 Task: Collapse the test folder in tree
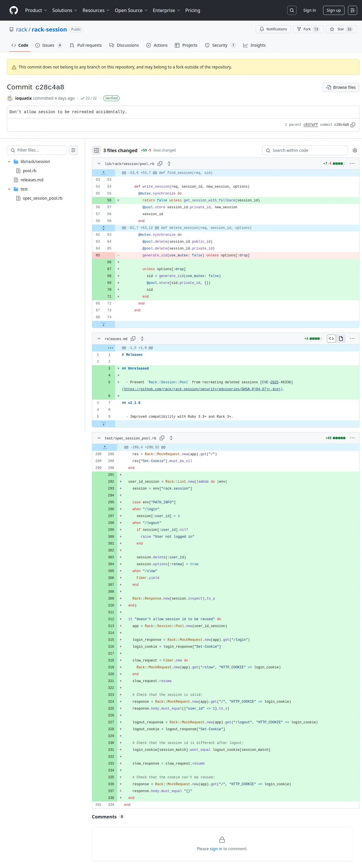point(9,189)
